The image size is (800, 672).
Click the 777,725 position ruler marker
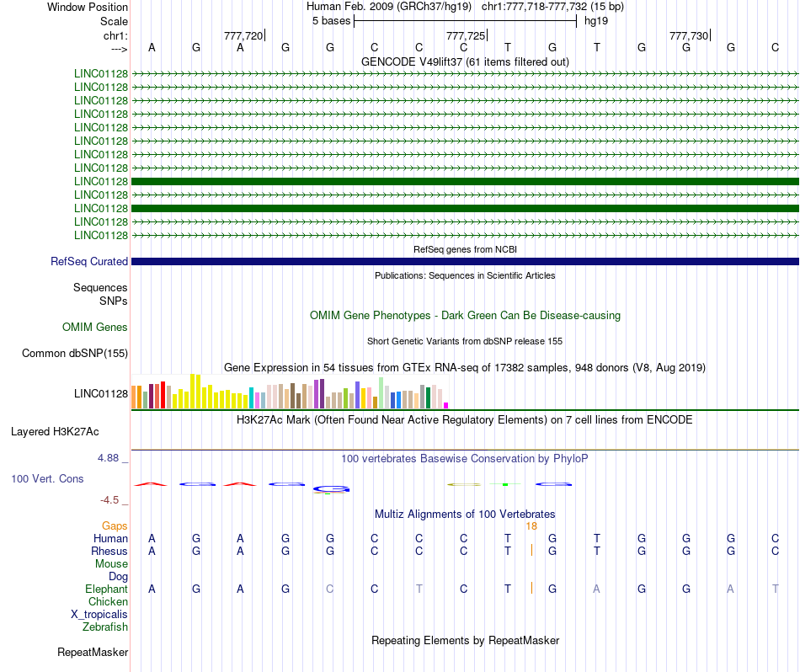466,35
